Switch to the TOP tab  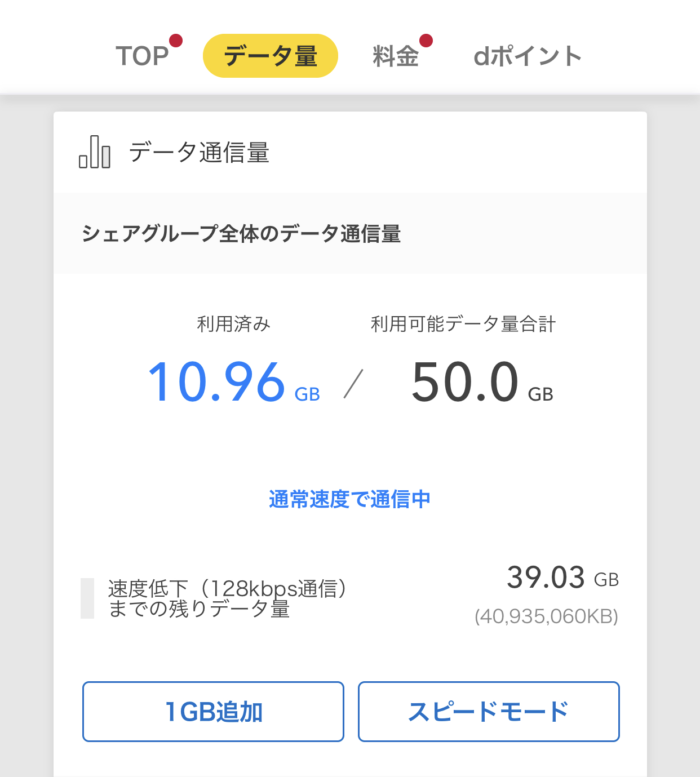coord(143,56)
